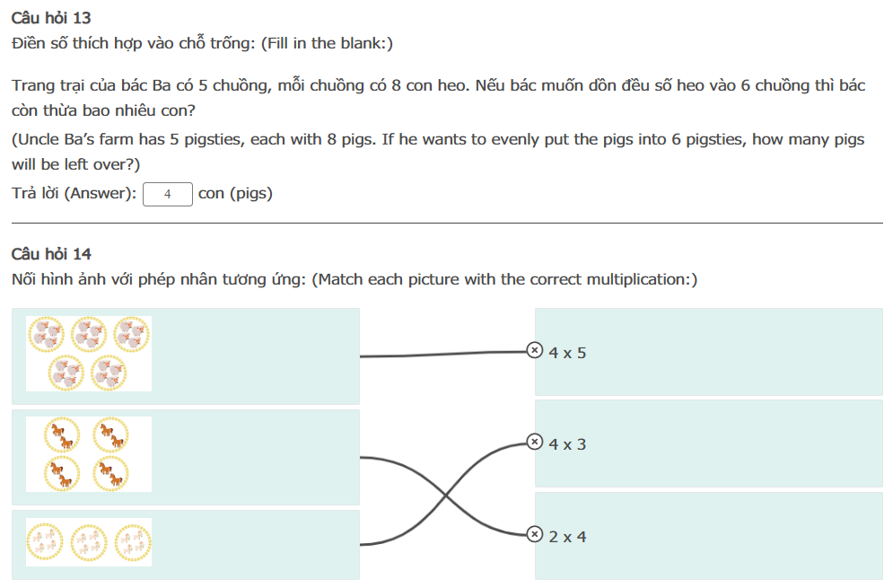Click the top-left sheep pen circle
Image resolution: width=893 pixels, height=588 pixels.
[46, 334]
